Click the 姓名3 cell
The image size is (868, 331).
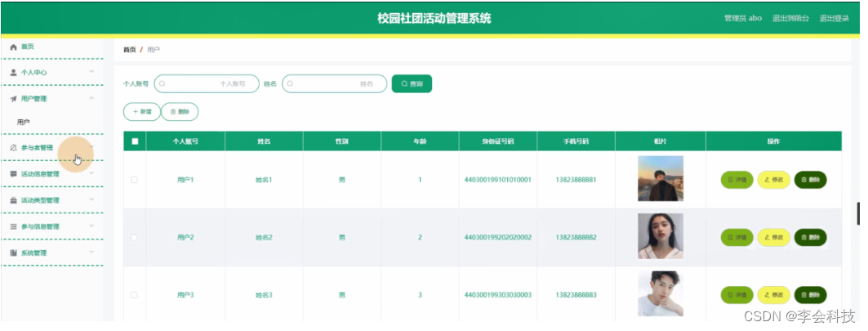pos(264,295)
